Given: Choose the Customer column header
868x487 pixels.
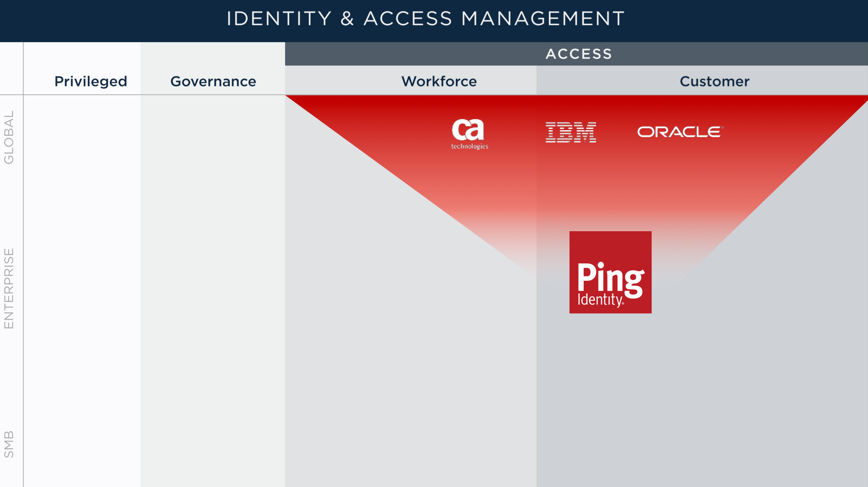Looking at the screenshot, I should (x=714, y=81).
